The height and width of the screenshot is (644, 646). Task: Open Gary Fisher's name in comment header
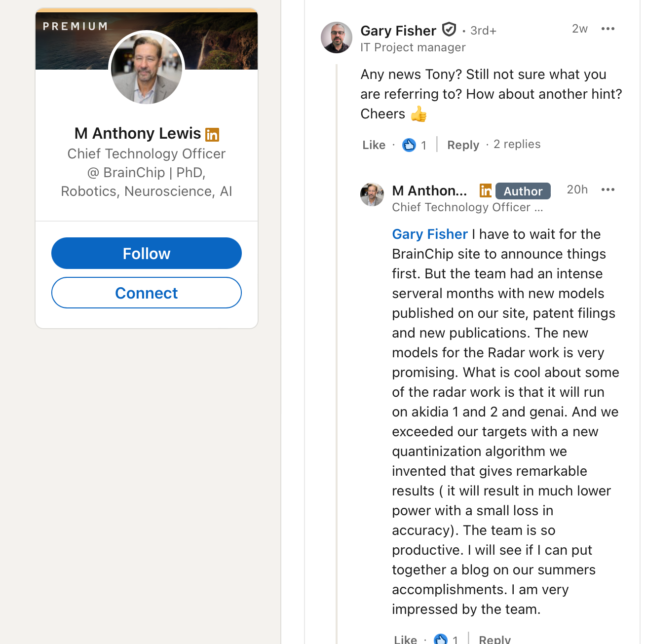coord(398,31)
